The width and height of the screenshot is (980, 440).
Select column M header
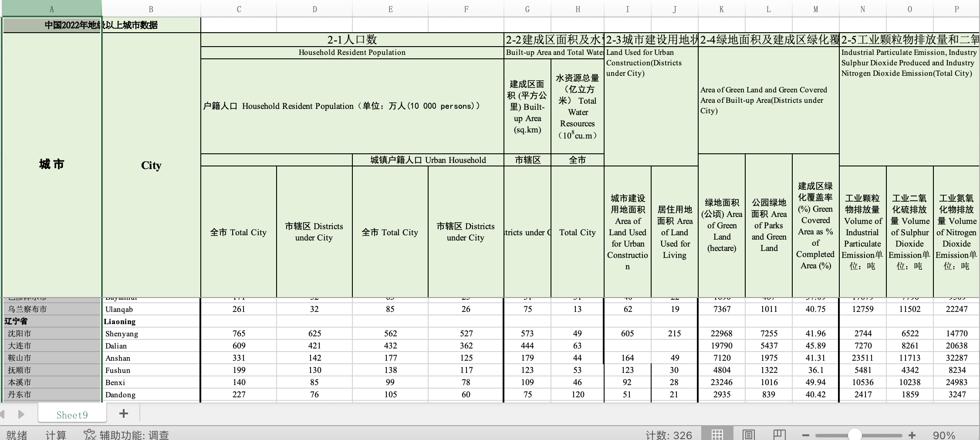pyautogui.click(x=816, y=9)
